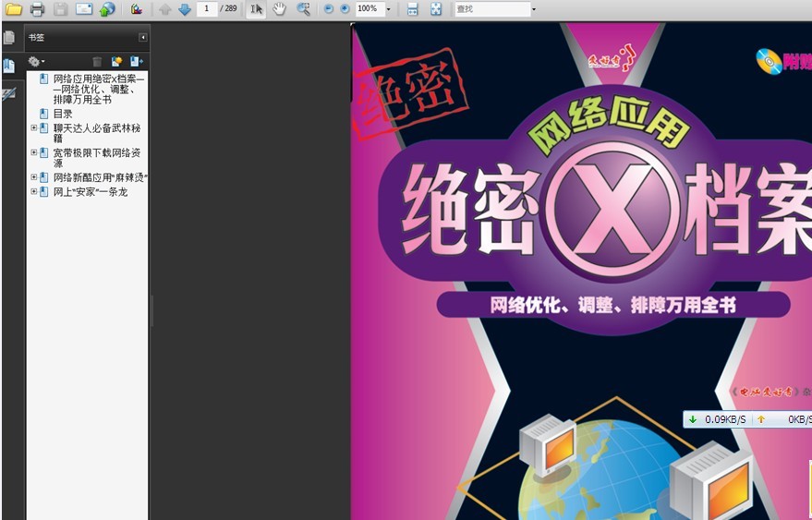
Task: Collapse the 书签 bookmarks panel arrow
Action: (x=143, y=37)
